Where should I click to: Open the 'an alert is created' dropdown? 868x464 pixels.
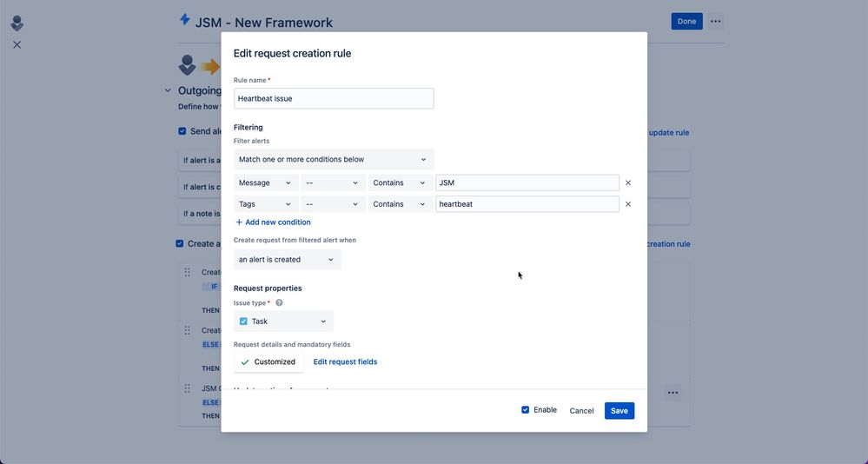(x=288, y=260)
